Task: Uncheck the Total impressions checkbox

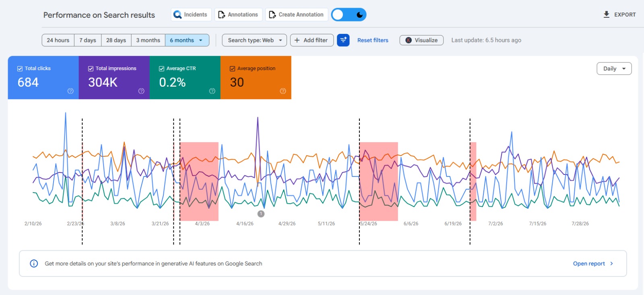Action: coord(91,69)
